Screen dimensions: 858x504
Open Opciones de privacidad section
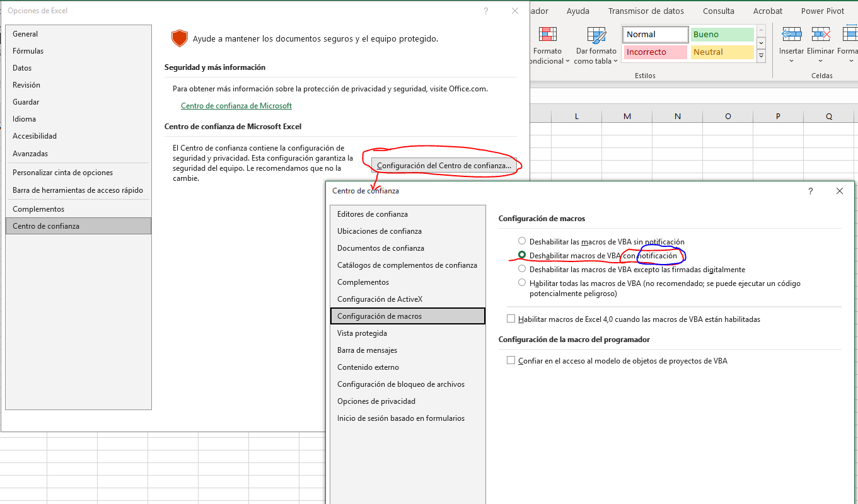(408, 401)
